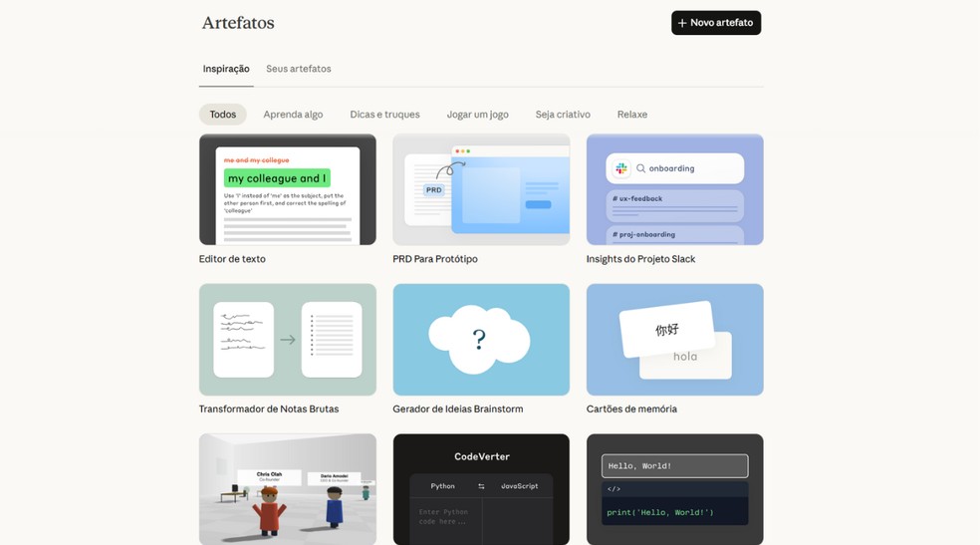Filter by Dicas e truques

tap(385, 115)
